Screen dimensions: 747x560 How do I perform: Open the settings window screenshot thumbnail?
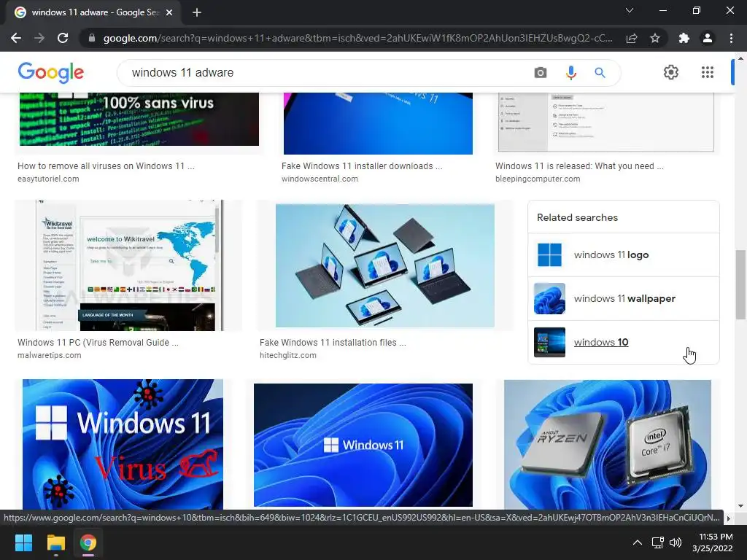(x=606, y=122)
